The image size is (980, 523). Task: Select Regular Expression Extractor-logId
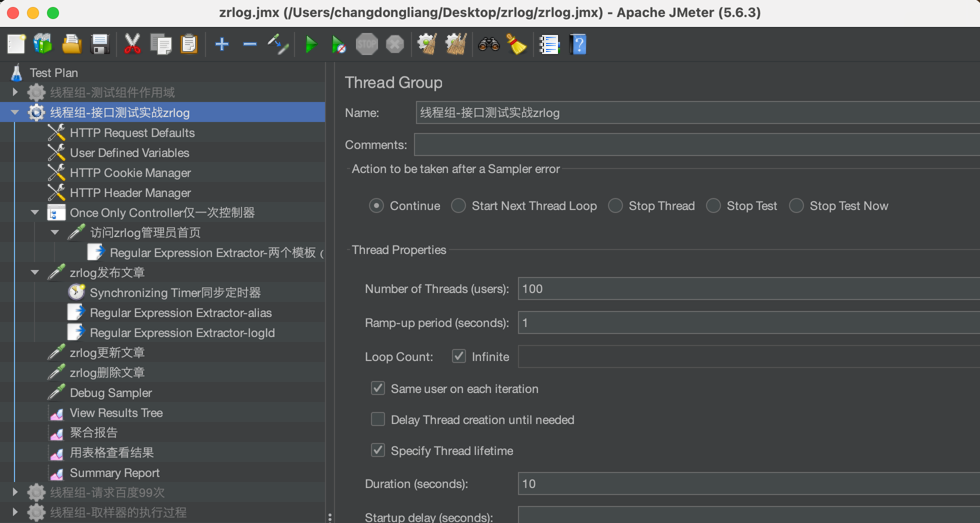pyautogui.click(x=182, y=332)
